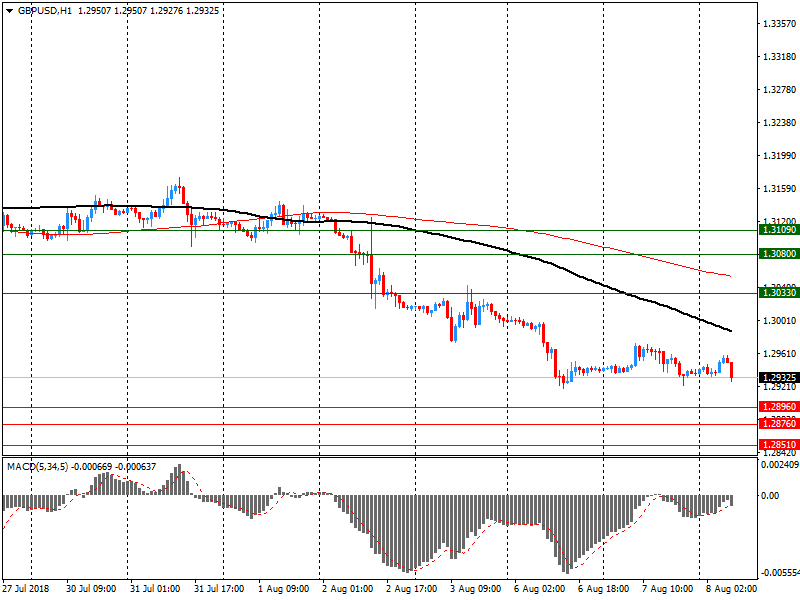Viewport: 800px width, 600px height.
Task: Click the 1.30010 price scale value
Action: (x=779, y=320)
